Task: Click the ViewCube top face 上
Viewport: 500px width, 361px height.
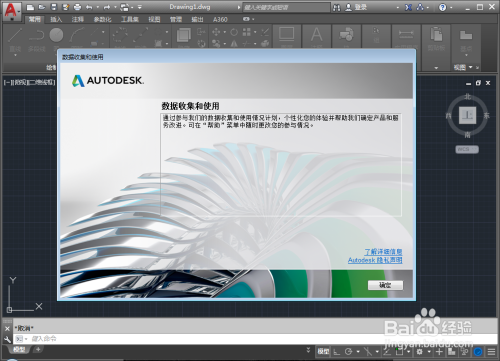Action: 467,115
